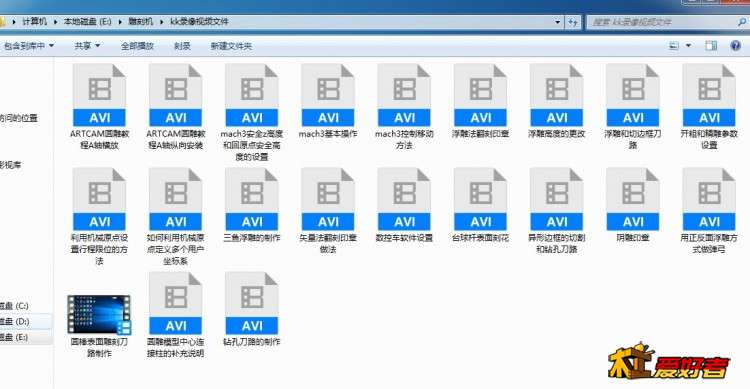This screenshot has height=389, width=750.
Task: Click the 新建文件夹 button
Action: pyautogui.click(x=231, y=46)
